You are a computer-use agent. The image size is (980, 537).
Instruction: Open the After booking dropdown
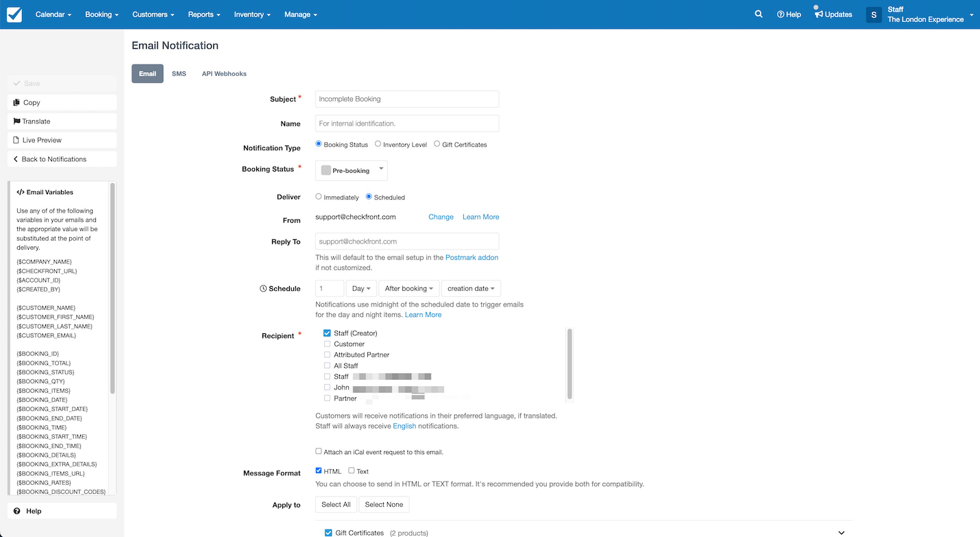point(408,289)
